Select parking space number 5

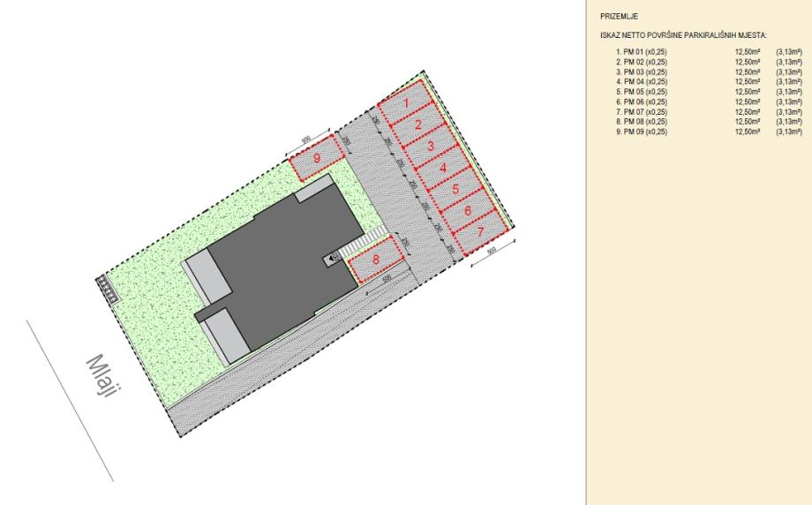455,189
